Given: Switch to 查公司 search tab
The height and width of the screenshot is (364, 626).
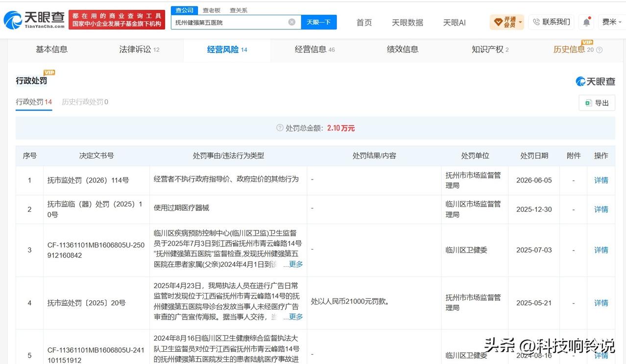Looking at the screenshot, I should click(x=184, y=10).
